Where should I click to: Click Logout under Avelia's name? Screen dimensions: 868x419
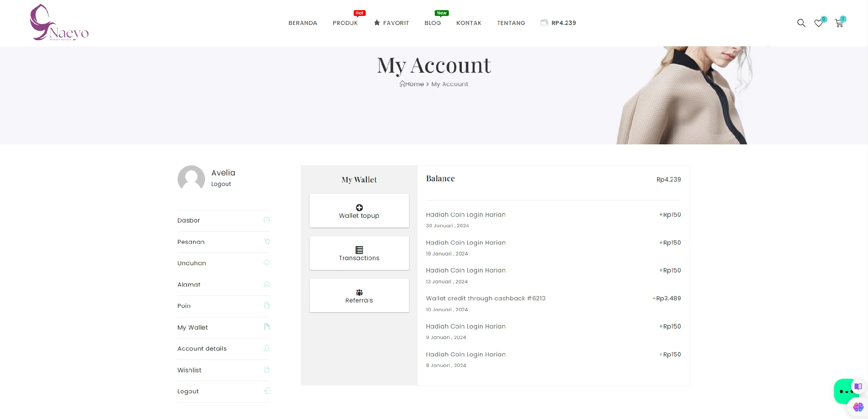221,184
